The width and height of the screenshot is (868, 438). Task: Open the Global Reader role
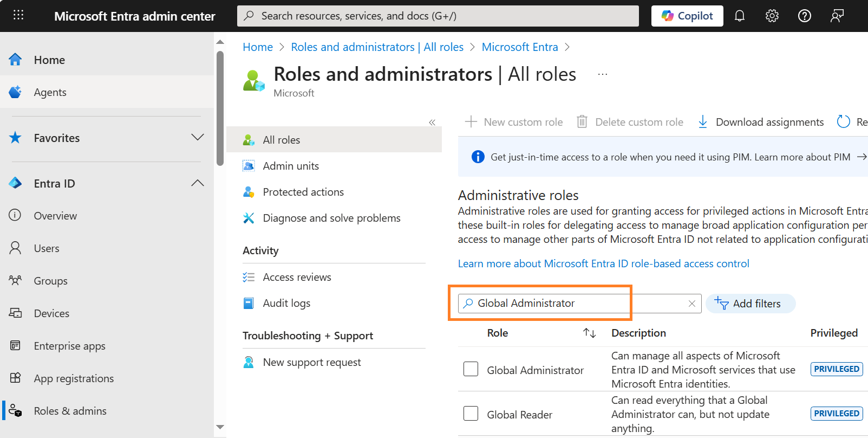pyautogui.click(x=520, y=415)
